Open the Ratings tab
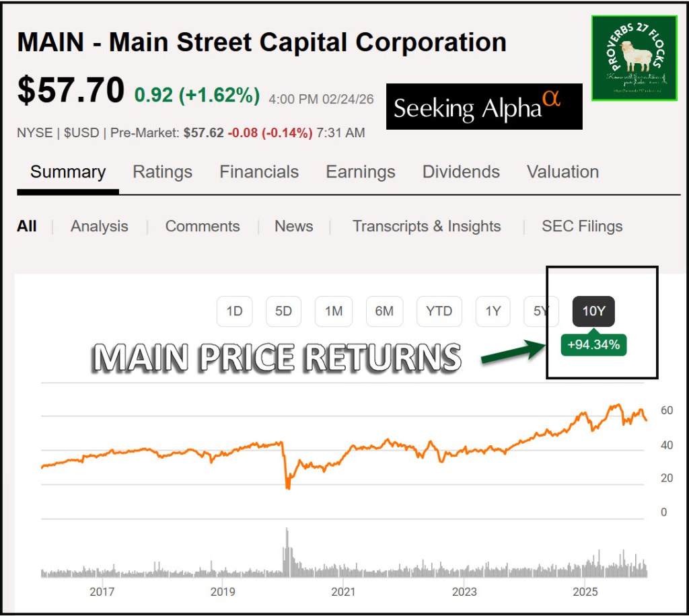The image size is (689, 616). [162, 171]
